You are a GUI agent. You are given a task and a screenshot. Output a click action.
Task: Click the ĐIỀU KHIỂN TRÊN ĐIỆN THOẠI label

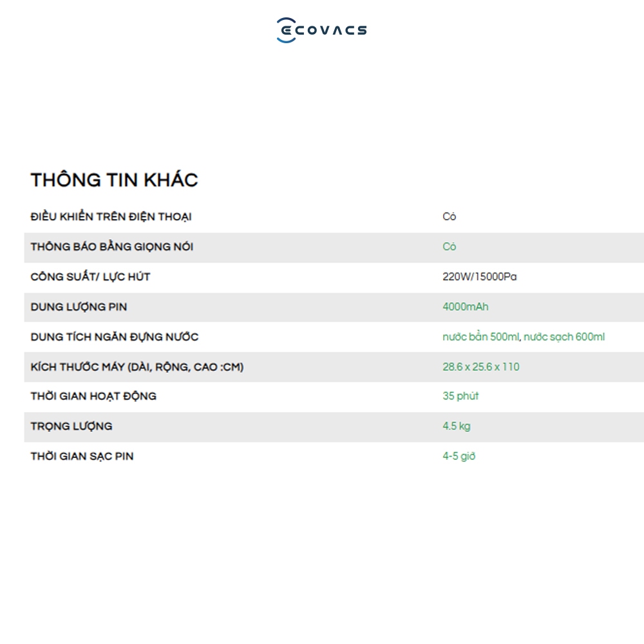(111, 216)
